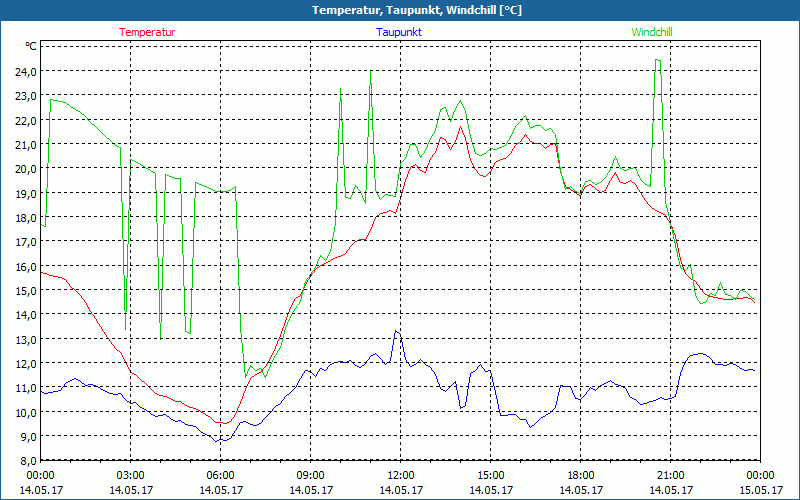Click the 23,0 y-axis value
Screen dimensions: 800x500
pyautogui.click(x=24, y=96)
